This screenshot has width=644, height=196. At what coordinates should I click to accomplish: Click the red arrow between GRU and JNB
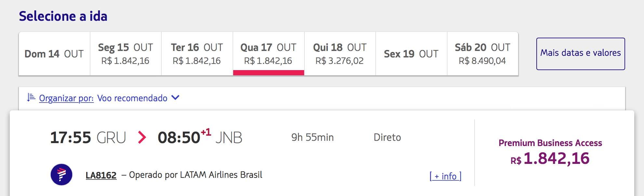(142, 137)
